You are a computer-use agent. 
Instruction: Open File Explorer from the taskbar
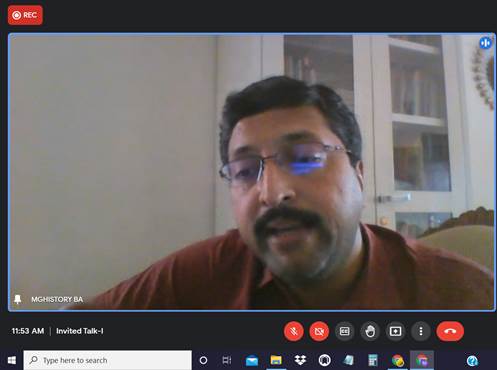[x=276, y=360]
